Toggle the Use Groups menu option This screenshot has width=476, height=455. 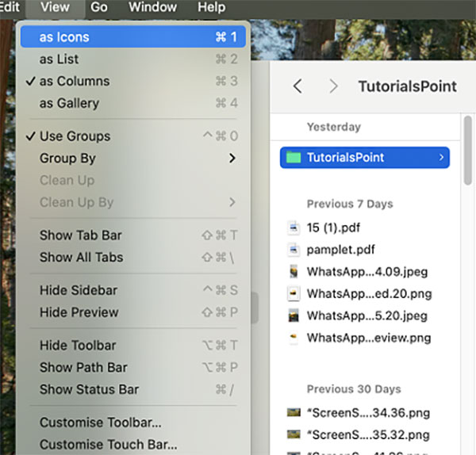click(75, 136)
